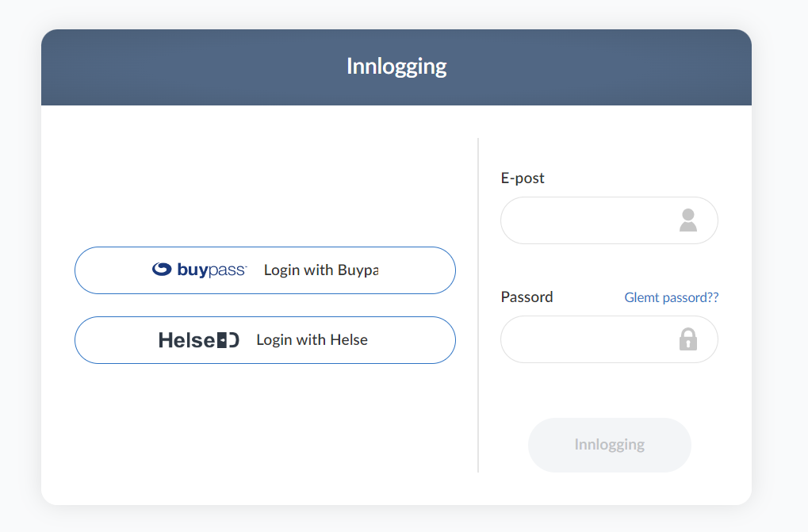Screen dimensions: 808x532
Task: Focus the Passord input field
Action: pyautogui.click(x=609, y=339)
